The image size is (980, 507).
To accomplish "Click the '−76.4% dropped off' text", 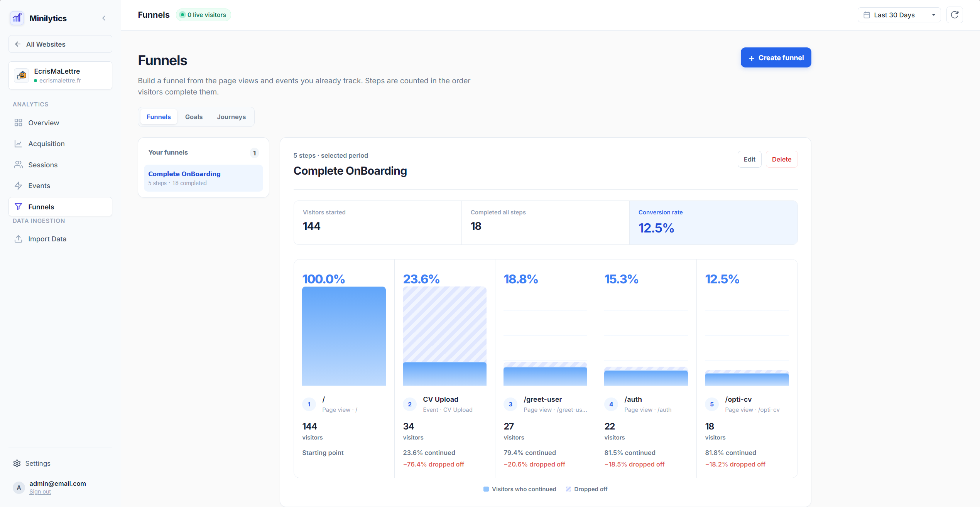I will tap(433, 464).
